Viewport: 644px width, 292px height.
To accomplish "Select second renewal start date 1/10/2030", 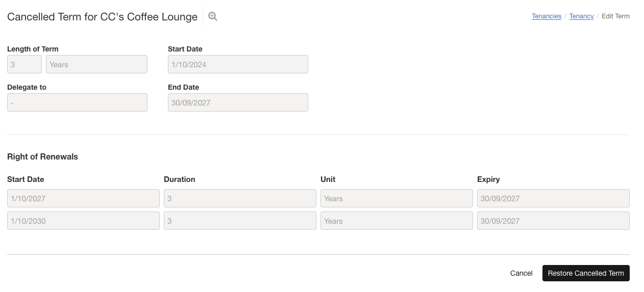I will point(83,221).
